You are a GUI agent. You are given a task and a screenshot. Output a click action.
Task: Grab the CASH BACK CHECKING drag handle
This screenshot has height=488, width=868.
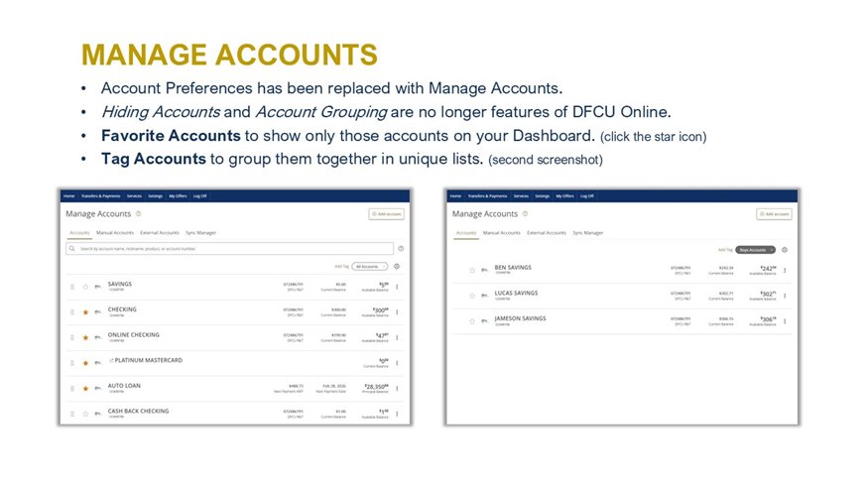[72, 414]
